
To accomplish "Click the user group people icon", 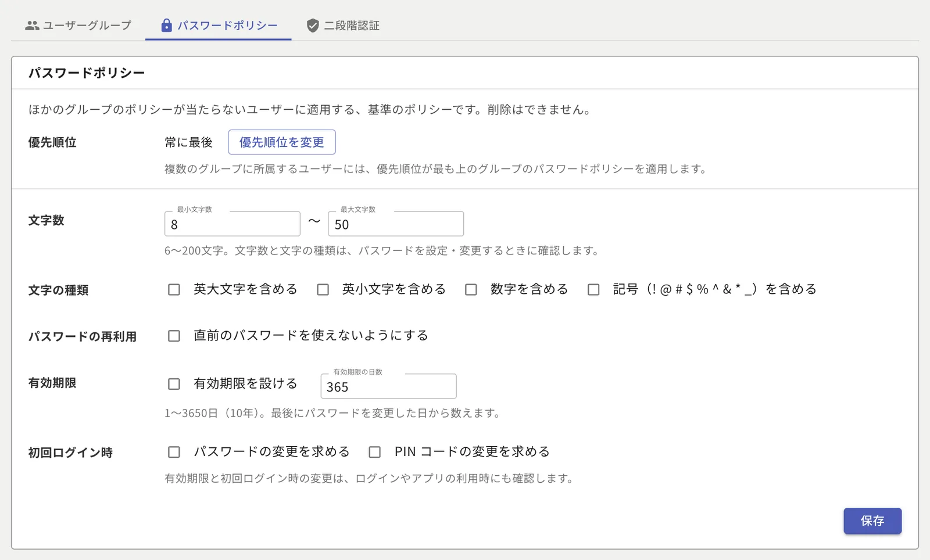I will 33,26.
